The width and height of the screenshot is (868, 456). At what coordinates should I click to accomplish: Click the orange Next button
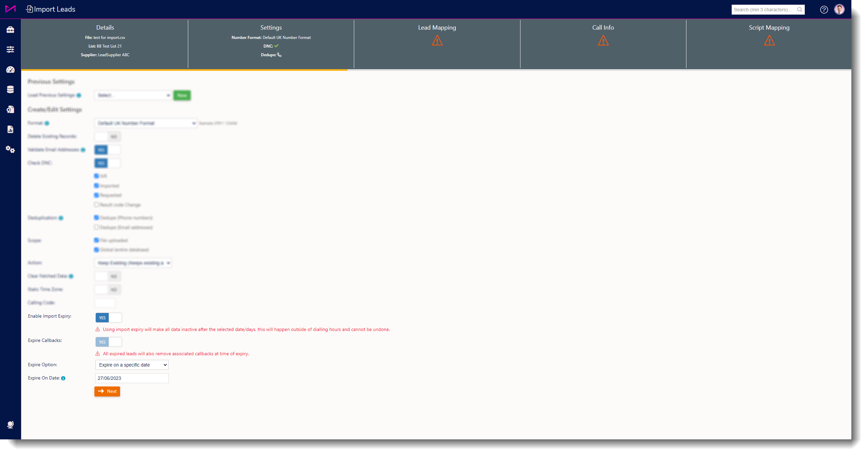click(107, 391)
